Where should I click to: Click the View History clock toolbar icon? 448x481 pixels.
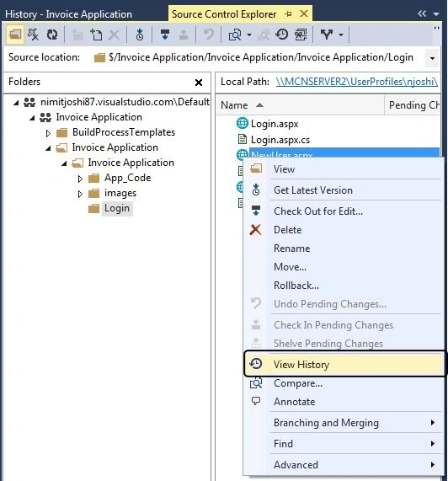pyautogui.click(x=281, y=35)
